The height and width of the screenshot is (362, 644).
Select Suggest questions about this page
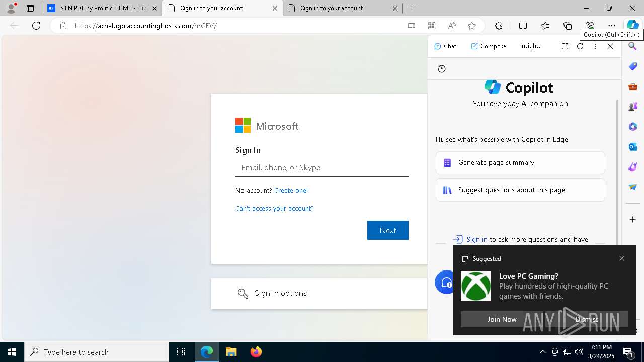pyautogui.click(x=520, y=190)
